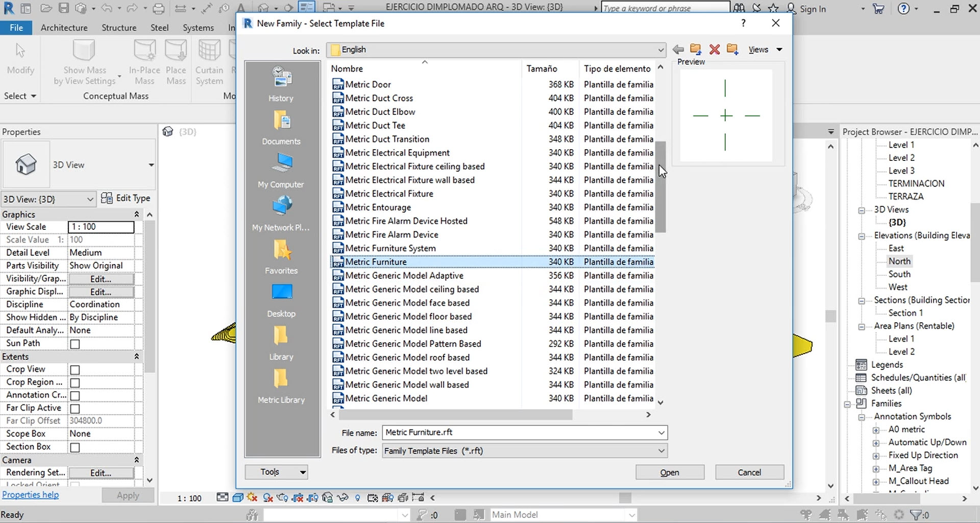Select North elevation in Project Browser

[899, 261]
